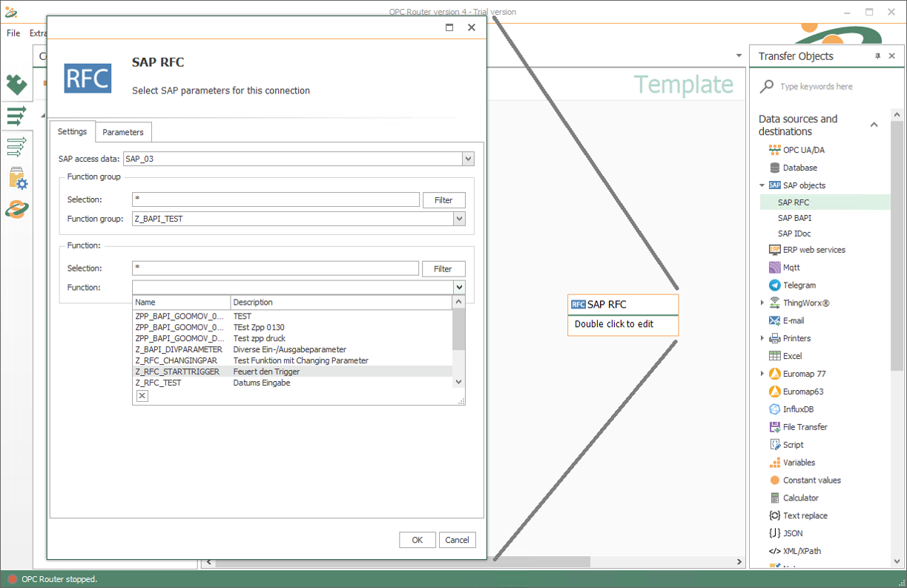907x588 pixels.
Task: Click the Database transfer object icon
Action: pos(775,168)
